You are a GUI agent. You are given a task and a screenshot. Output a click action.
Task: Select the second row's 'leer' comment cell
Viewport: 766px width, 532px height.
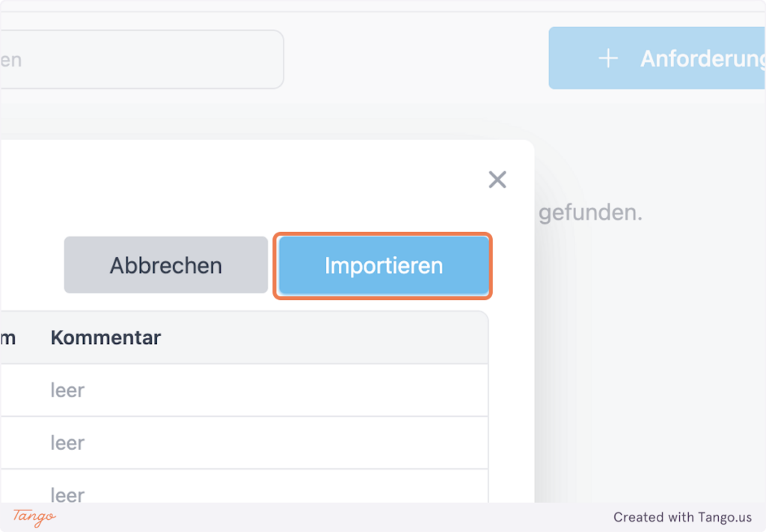(67, 443)
